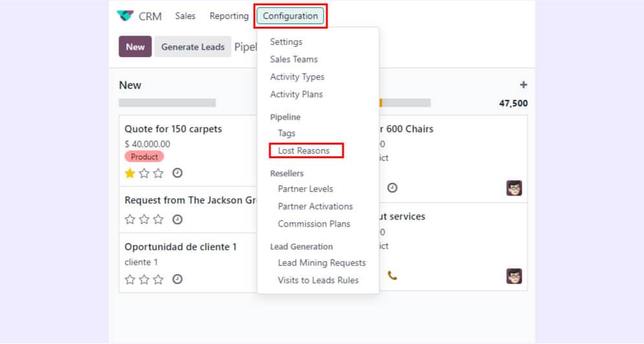Screen dimensions: 644x344
Task: Select Lost Reasons from the menu
Action: (x=304, y=151)
